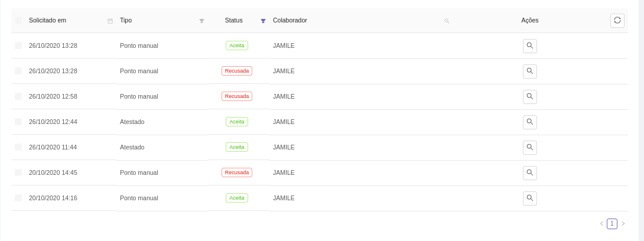644x241 pixels.
Task: Check the row dated 26/10/2020 12:58
Action: point(18,96)
